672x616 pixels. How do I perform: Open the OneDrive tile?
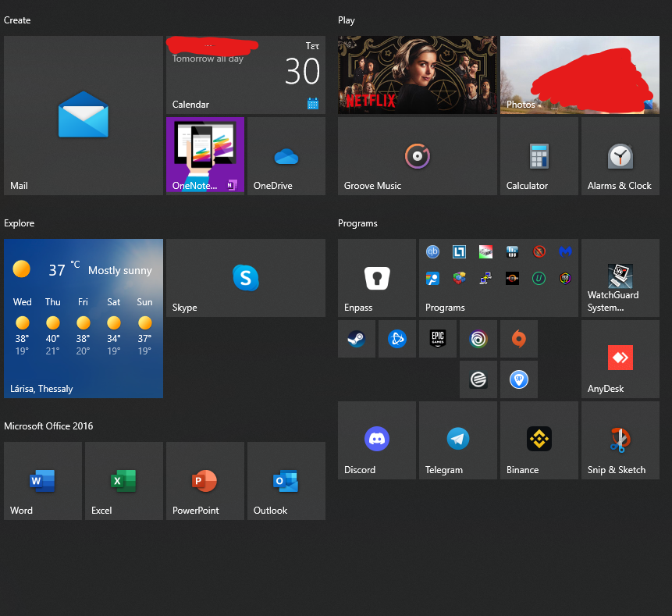click(286, 156)
